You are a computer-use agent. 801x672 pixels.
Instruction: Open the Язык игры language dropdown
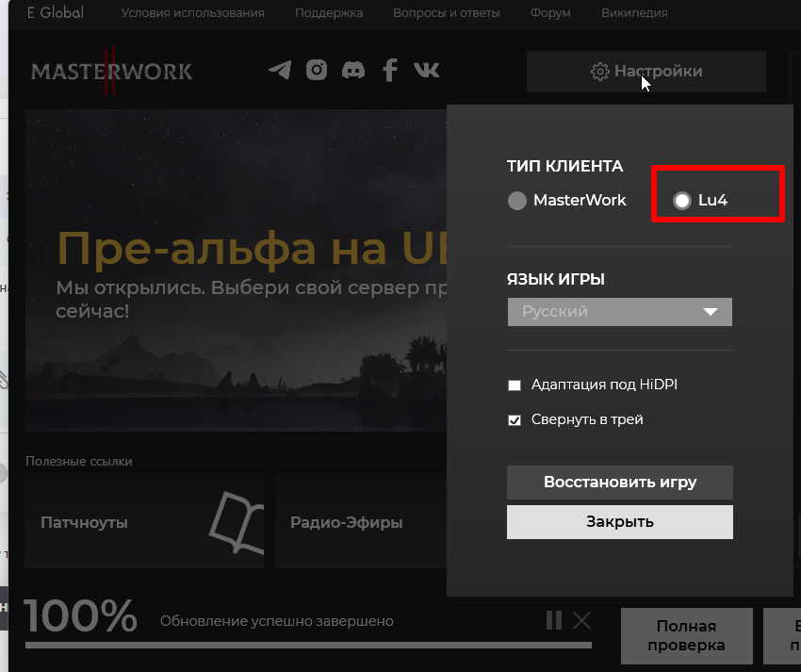point(620,312)
